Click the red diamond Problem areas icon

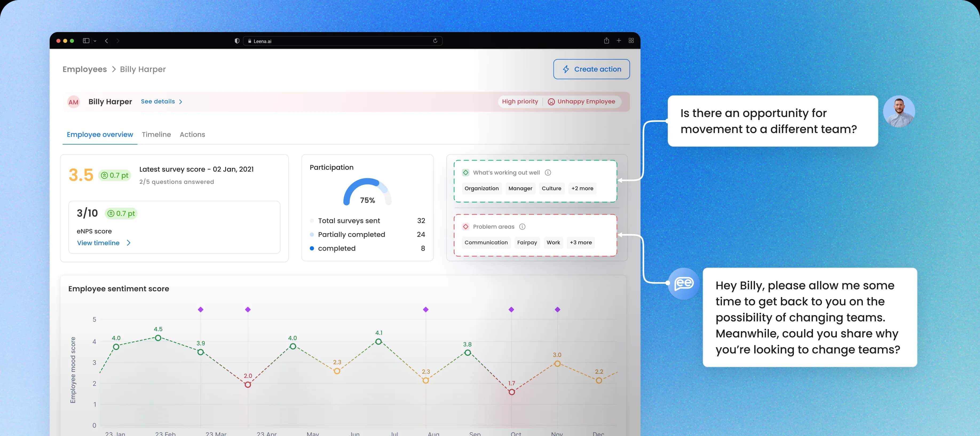pos(466,227)
